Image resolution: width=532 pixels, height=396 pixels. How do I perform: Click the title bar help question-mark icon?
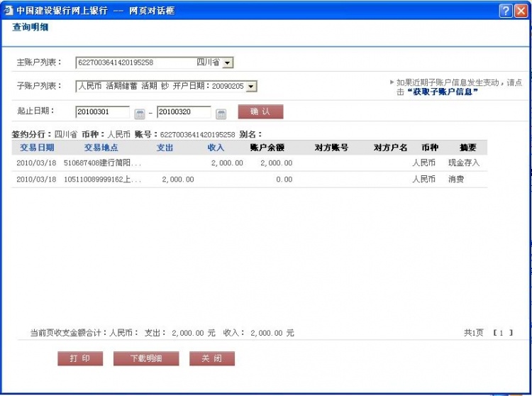pyautogui.click(x=505, y=11)
